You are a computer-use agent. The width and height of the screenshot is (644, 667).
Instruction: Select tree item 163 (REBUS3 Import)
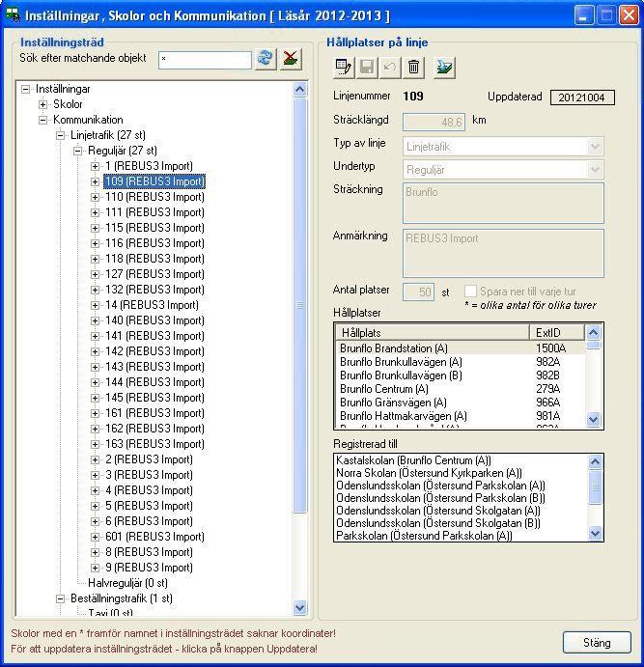154,444
